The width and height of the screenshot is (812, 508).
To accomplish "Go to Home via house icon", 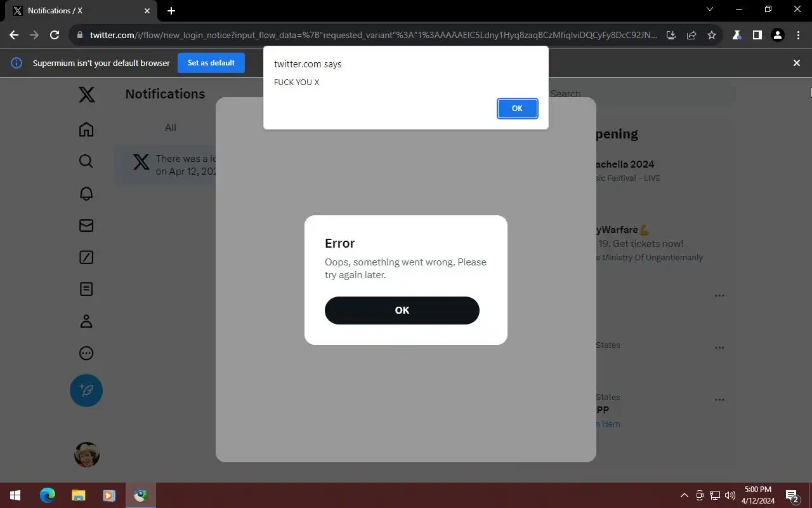I will (86, 130).
